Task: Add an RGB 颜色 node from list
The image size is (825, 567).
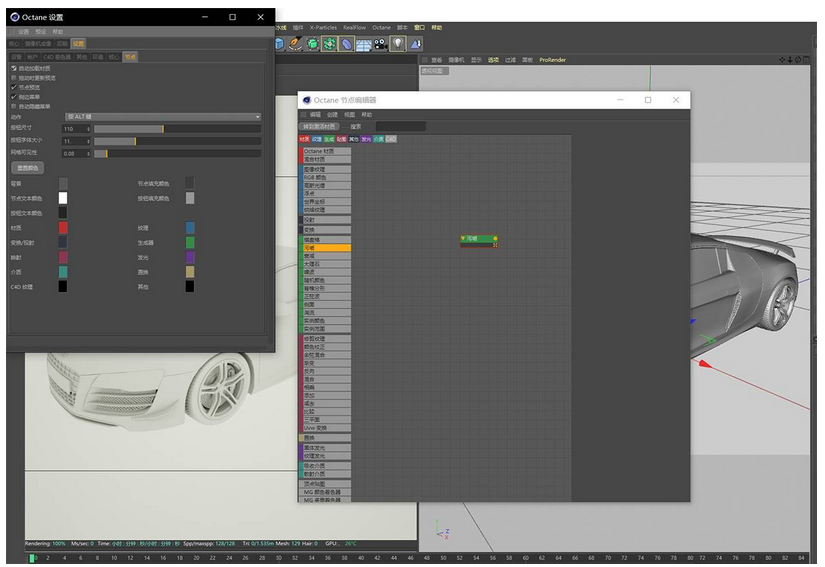Action: tap(327, 178)
